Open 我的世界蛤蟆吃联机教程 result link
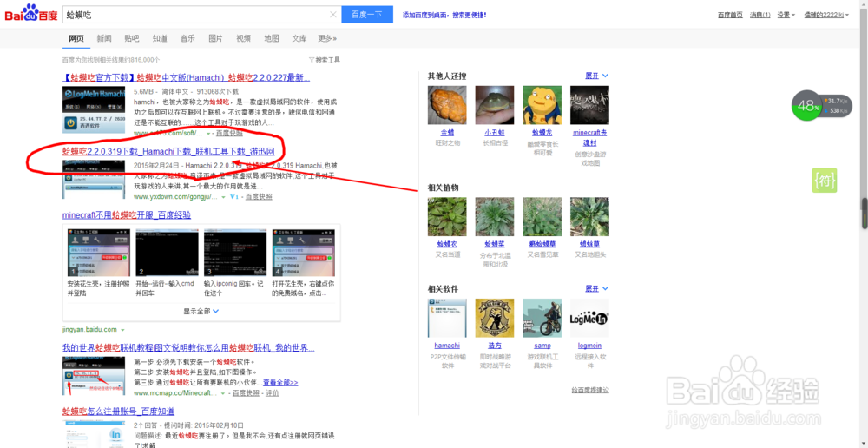The width and height of the screenshot is (868, 448). (x=188, y=348)
